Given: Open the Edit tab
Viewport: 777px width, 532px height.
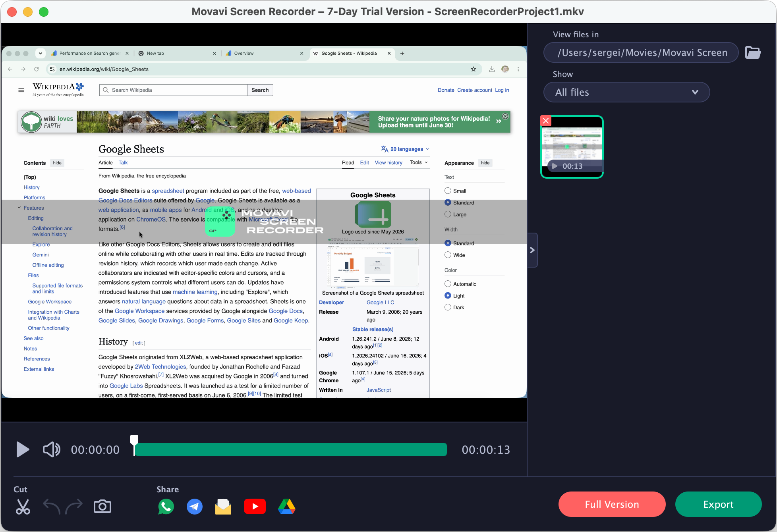Looking at the screenshot, I should (x=365, y=162).
